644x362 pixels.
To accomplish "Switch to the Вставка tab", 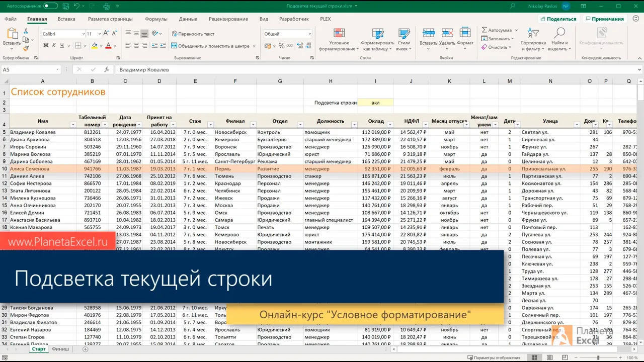I will [66, 19].
